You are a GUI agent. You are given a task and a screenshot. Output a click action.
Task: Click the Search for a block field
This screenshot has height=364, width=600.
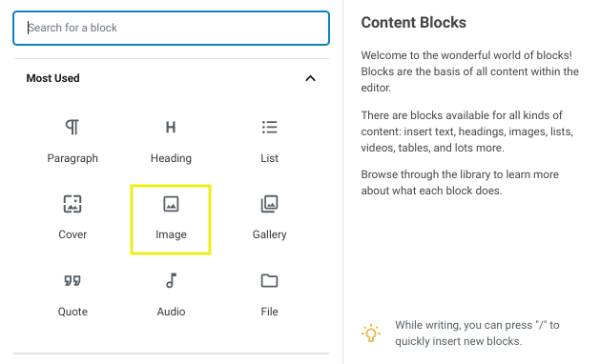coord(171,28)
